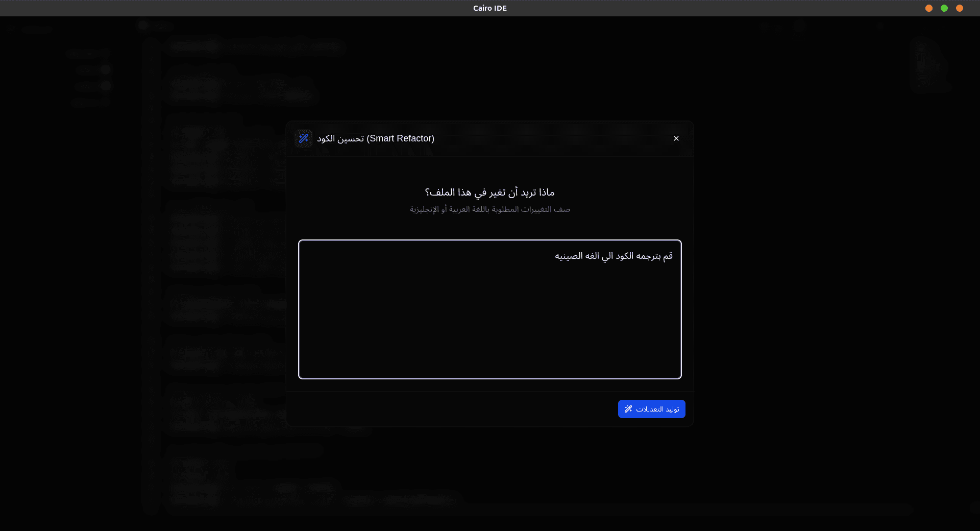The width and height of the screenshot is (980, 531).
Task: Click the heading ماذا تريد أن تغير
Action: (489, 192)
